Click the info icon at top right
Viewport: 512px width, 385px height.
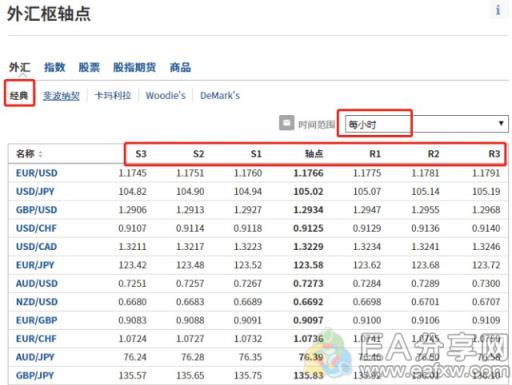(498, 10)
